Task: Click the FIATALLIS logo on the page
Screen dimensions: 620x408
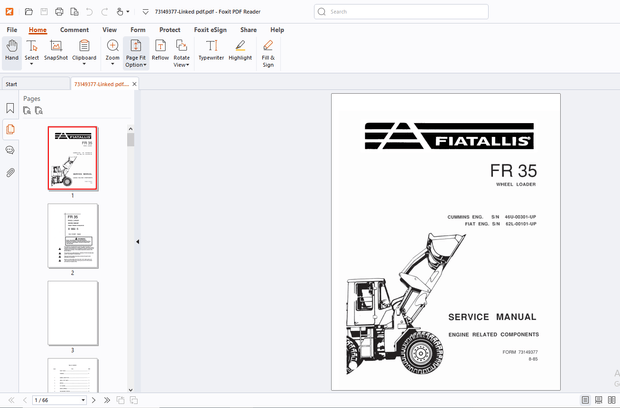Action: click(449, 136)
